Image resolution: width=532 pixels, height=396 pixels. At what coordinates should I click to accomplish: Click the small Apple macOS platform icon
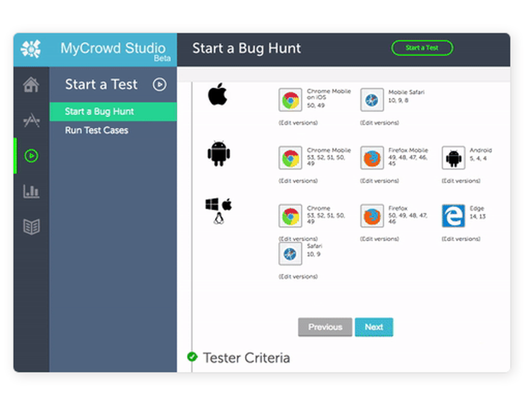[227, 205]
